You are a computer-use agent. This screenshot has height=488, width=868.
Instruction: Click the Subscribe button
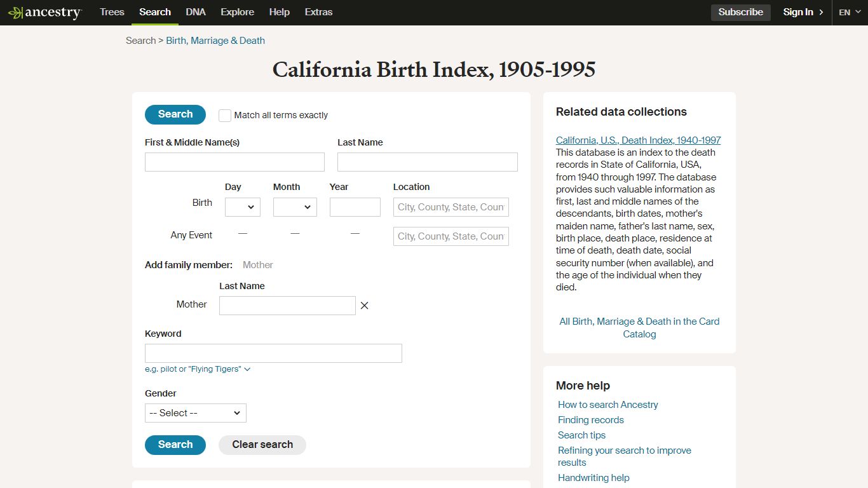coord(741,12)
